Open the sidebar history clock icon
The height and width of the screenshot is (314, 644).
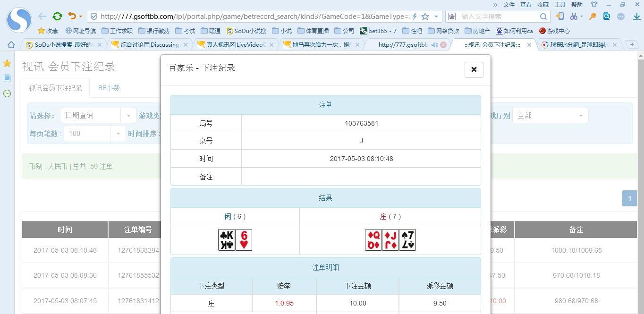coord(7,93)
